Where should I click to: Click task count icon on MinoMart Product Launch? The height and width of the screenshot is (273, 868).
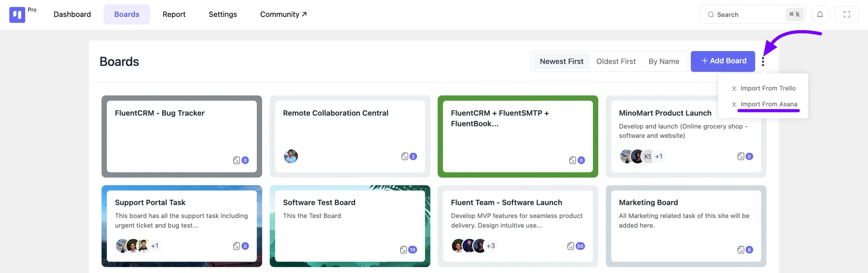741,156
